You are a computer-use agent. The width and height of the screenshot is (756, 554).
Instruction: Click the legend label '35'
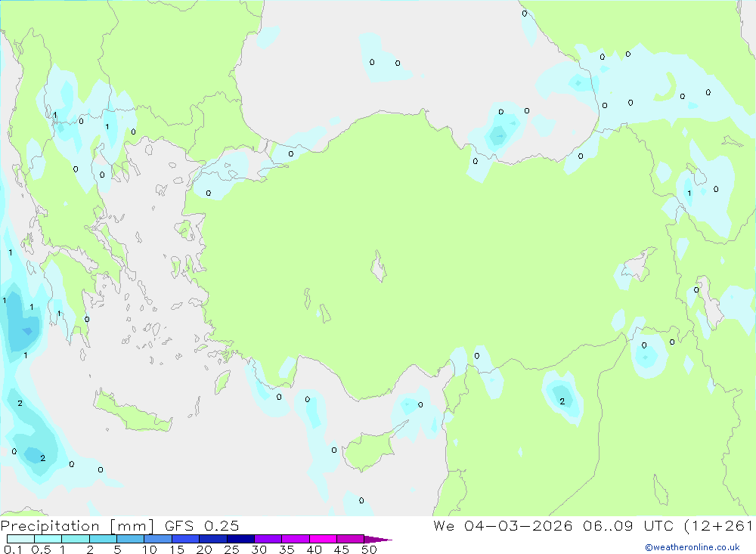[287, 549]
